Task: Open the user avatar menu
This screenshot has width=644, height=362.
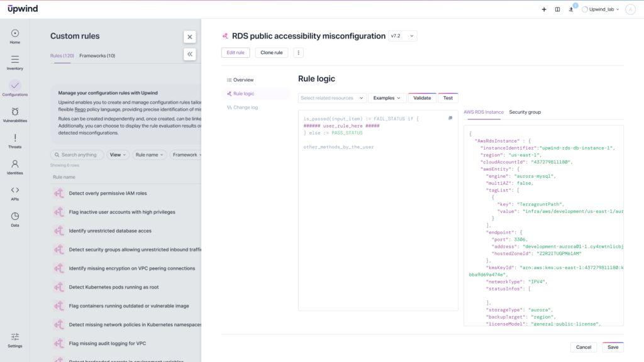Action: coord(630,9)
